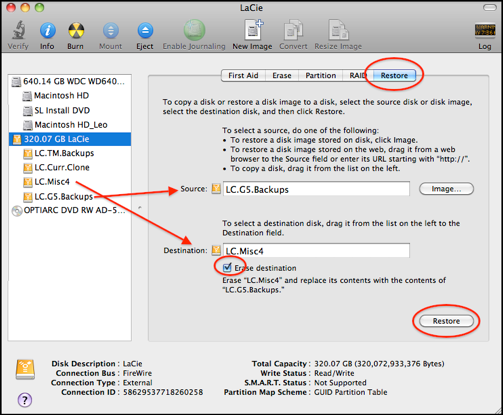Open the Erase tab
Screen dimensions: 503x415
282,76
